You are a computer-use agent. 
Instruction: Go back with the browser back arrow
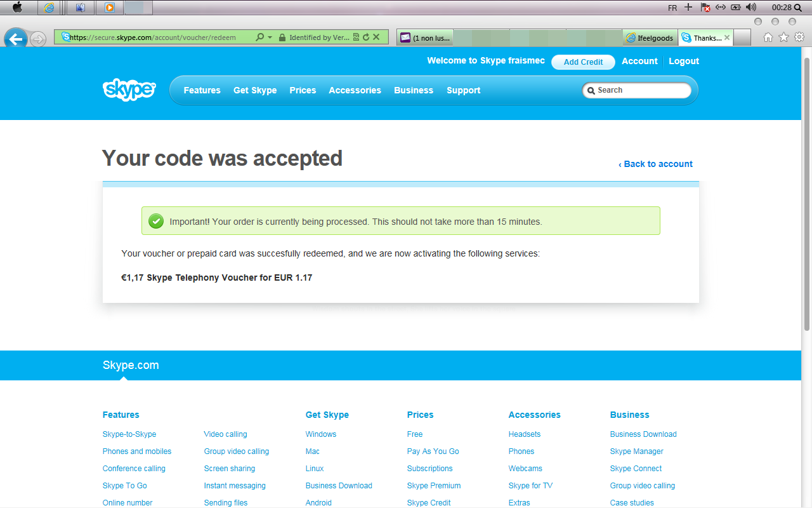pos(16,39)
